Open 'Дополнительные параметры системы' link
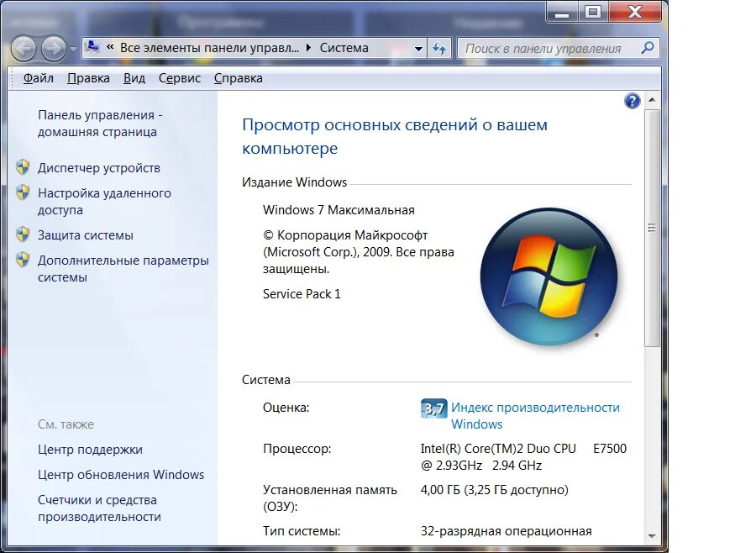 pos(123,269)
